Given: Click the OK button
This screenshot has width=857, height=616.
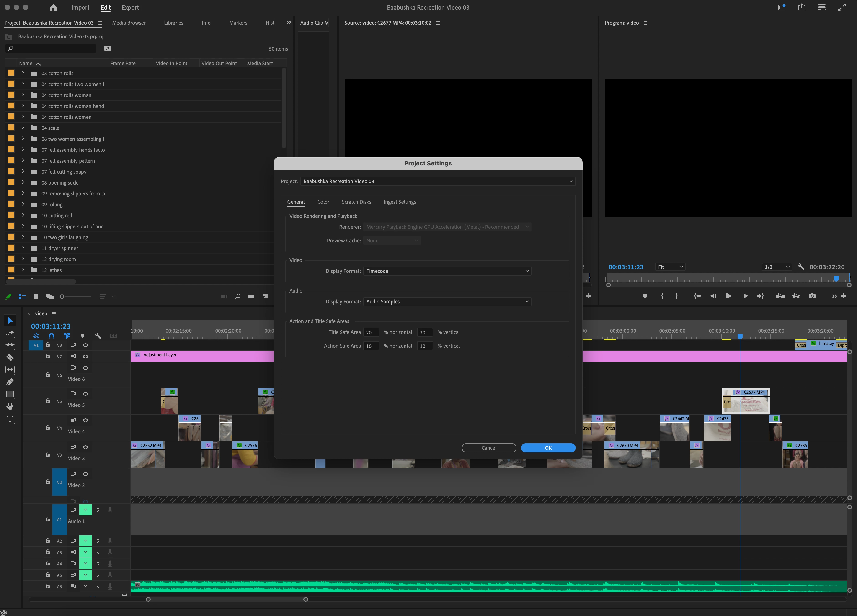Looking at the screenshot, I should tap(548, 448).
